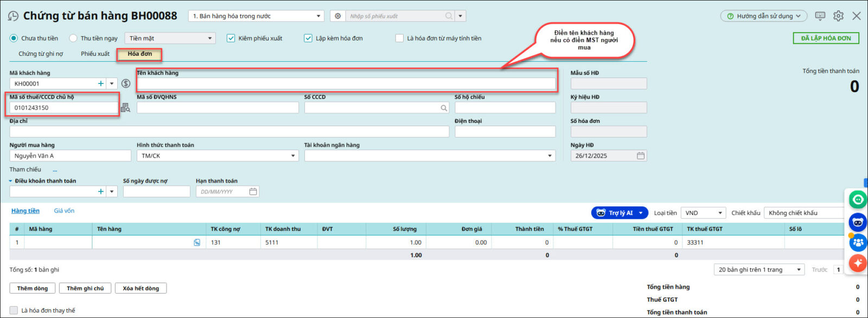Click the search icon in Nhập số phiếu xuất
Viewport: 868px width, 318px height.
point(449,16)
